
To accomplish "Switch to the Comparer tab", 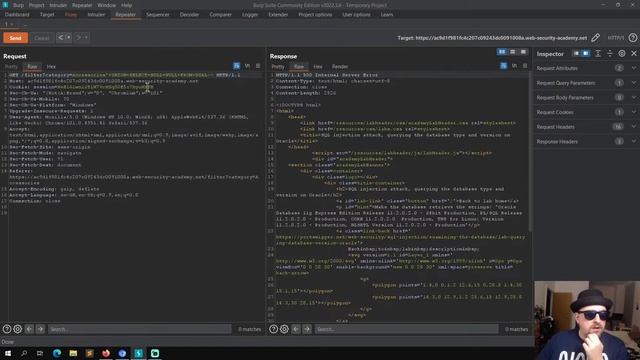I will click(x=220, y=15).
